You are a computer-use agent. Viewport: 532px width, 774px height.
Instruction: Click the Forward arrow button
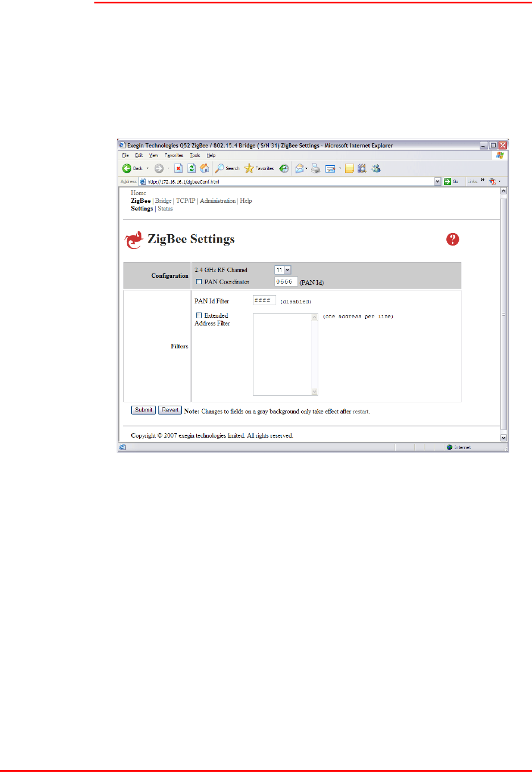click(x=159, y=168)
